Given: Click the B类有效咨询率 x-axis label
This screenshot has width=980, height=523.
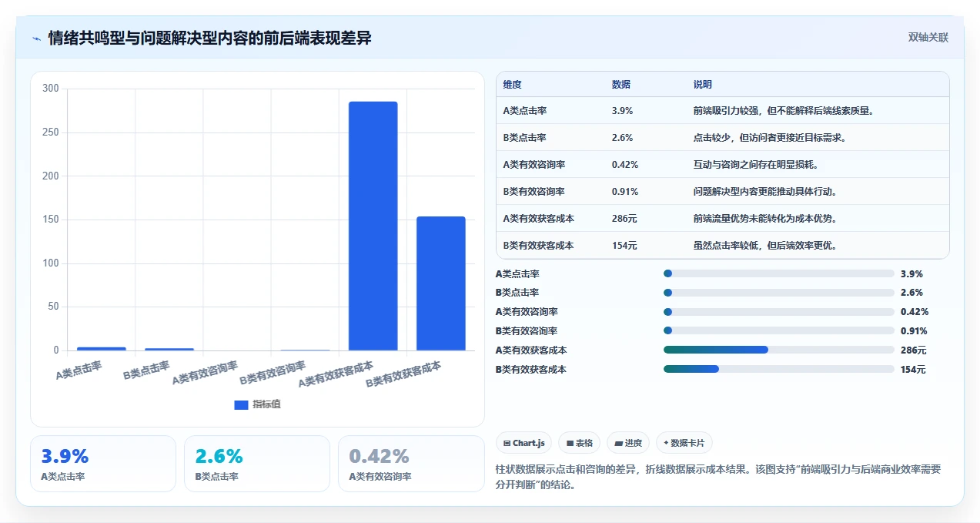Looking at the screenshot, I should (x=273, y=373).
